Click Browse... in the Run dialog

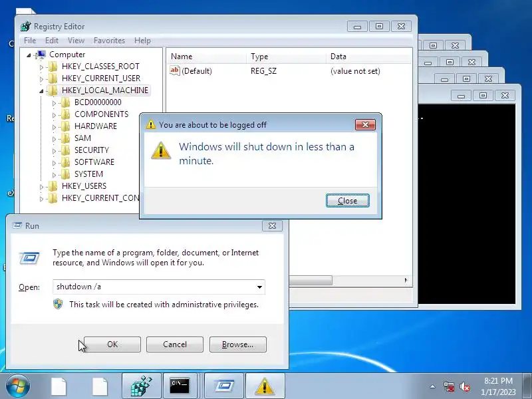[x=238, y=344]
